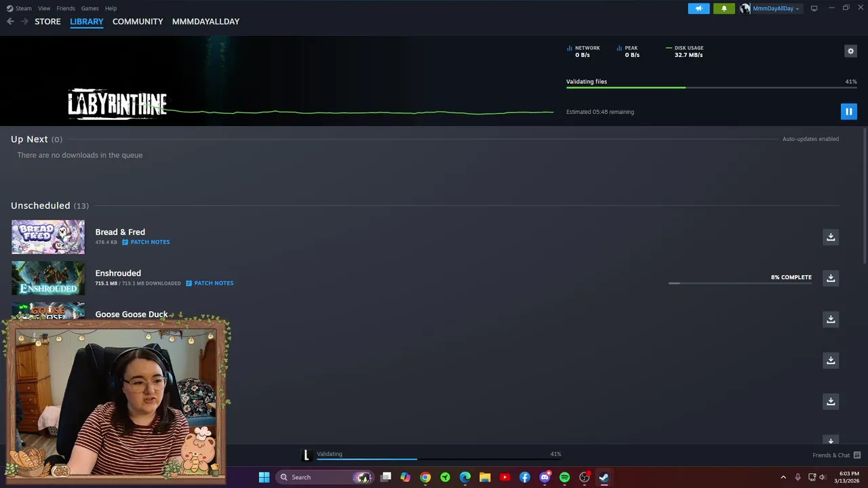Click the Labyrinthine icon in the bottom download bar

tap(307, 455)
